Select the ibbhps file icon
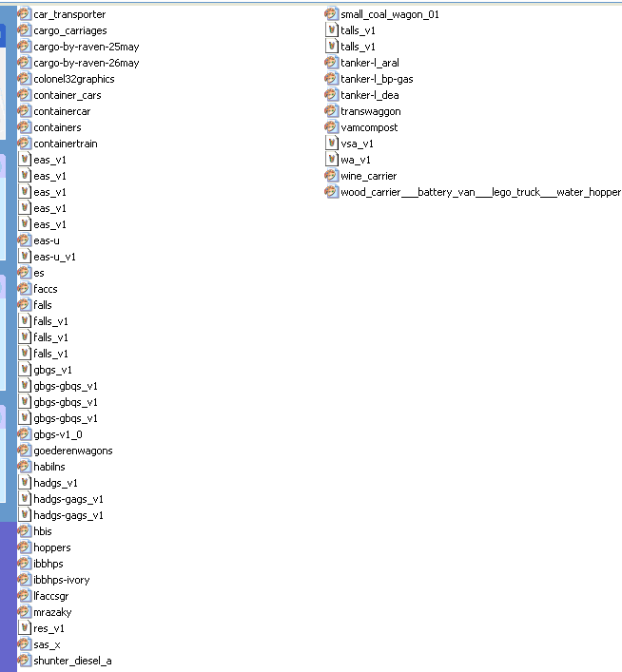 click(x=25, y=564)
